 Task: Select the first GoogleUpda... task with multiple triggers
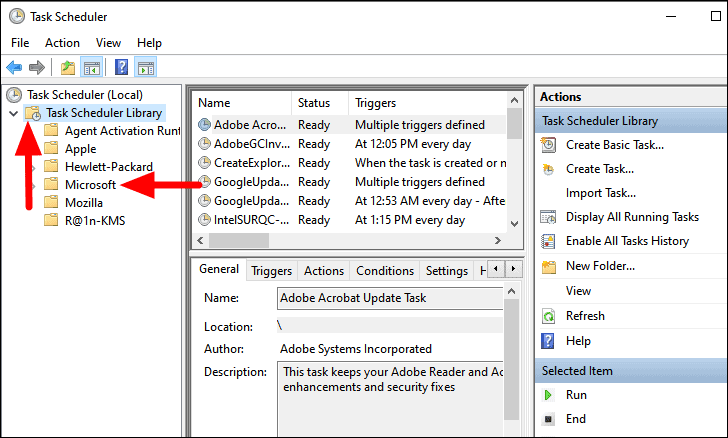coord(351,182)
